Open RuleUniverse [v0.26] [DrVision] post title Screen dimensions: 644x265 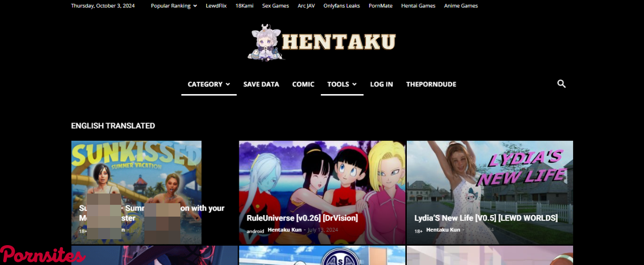click(x=302, y=218)
